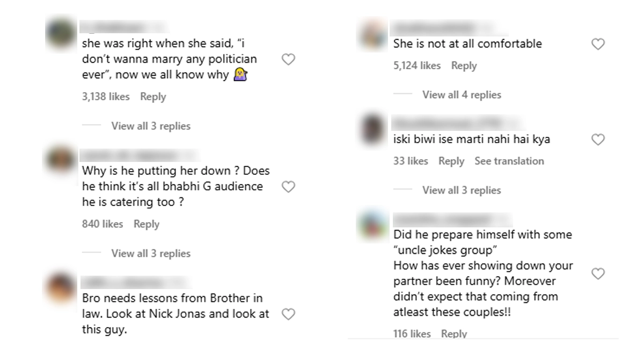Show 3 replies under 'iski biwi' comment

[x=462, y=190]
